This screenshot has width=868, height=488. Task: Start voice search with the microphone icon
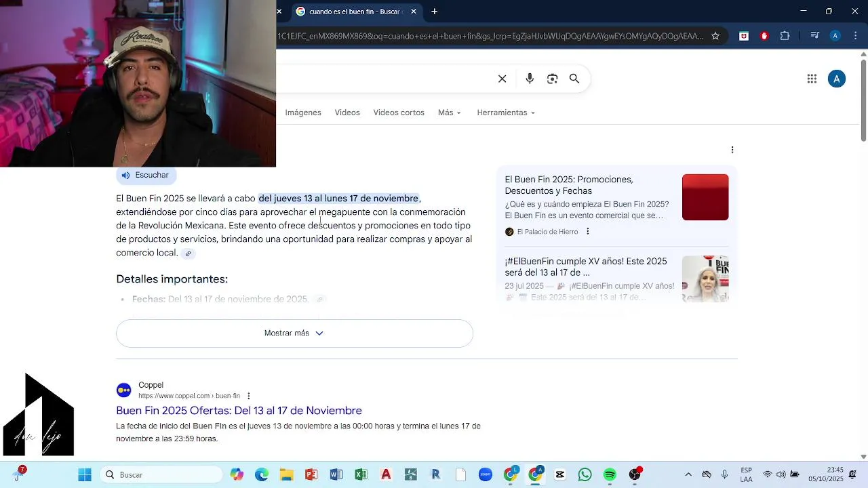pos(530,79)
